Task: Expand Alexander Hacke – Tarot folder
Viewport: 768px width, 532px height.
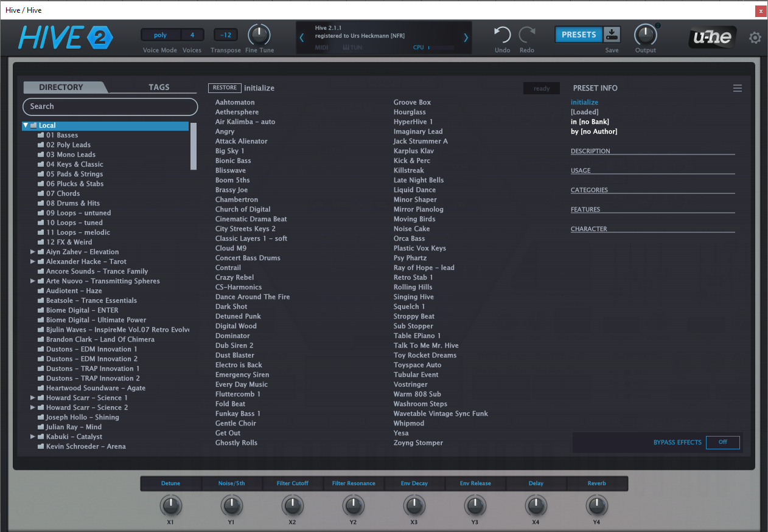Action: (33, 261)
